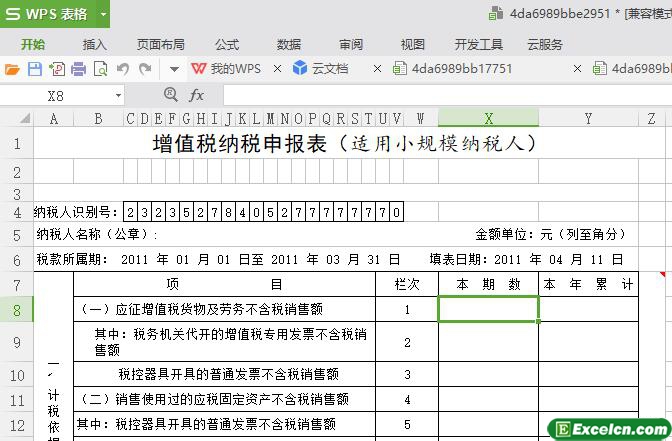Open the 视图 ribbon tab
Image resolution: width=672 pixels, height=441 pixels.
pos(413,44)
